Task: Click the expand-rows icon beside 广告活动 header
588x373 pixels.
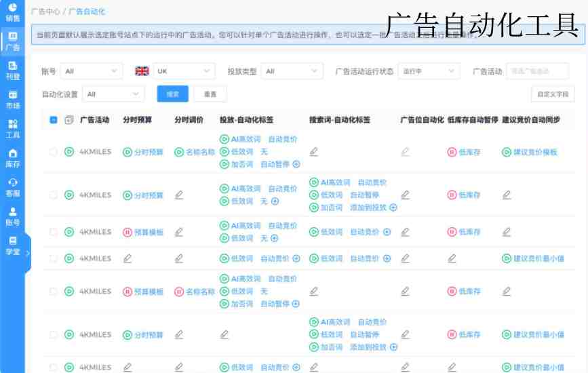Action: pyautogui.click(x=68, y=120)
